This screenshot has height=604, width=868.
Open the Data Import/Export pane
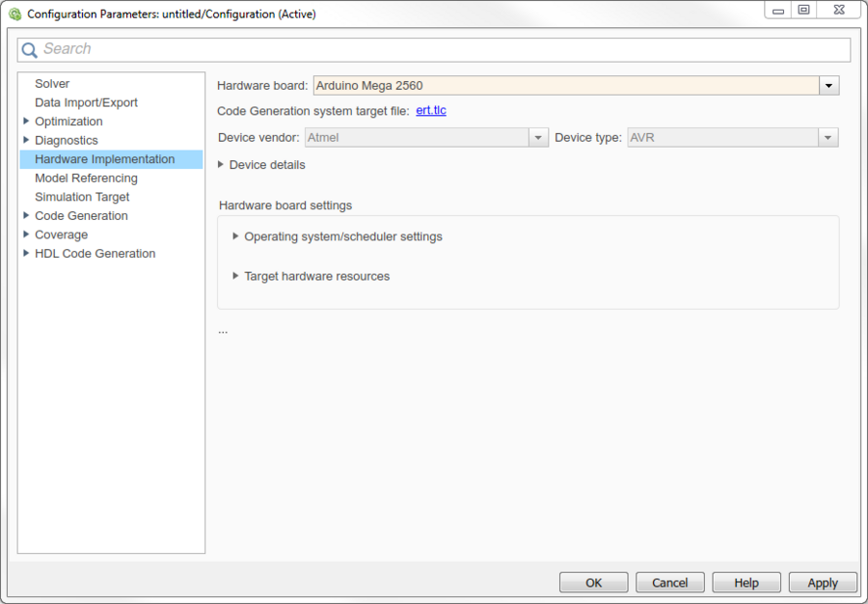(86, 102)
